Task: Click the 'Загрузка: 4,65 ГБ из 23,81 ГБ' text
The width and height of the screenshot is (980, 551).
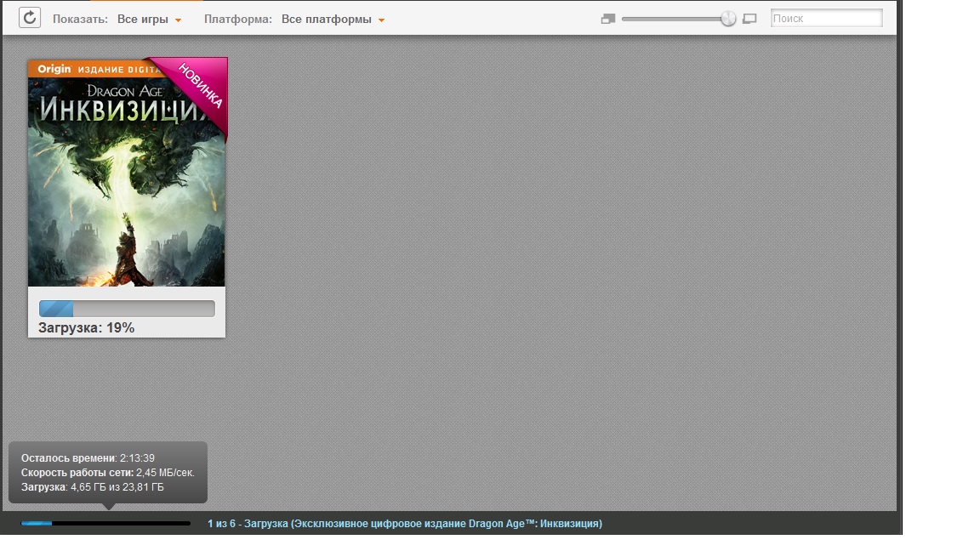Action: pyautogui.click(x=93, y=487)
